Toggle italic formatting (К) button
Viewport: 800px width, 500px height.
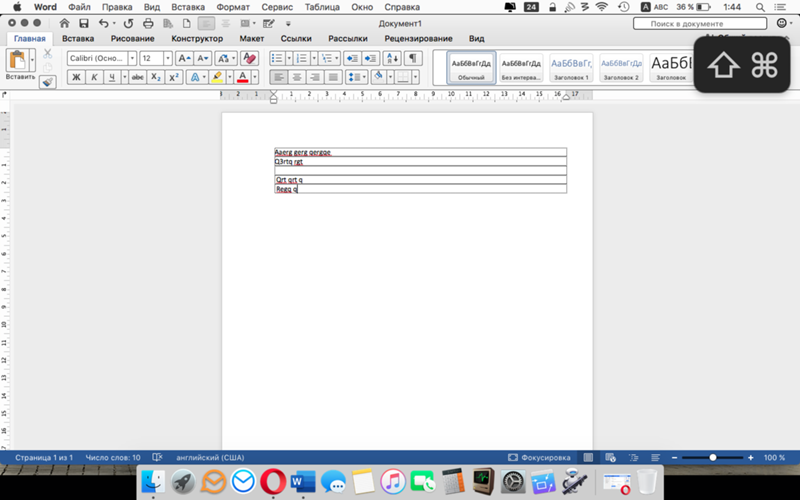(x=94, y=77)
